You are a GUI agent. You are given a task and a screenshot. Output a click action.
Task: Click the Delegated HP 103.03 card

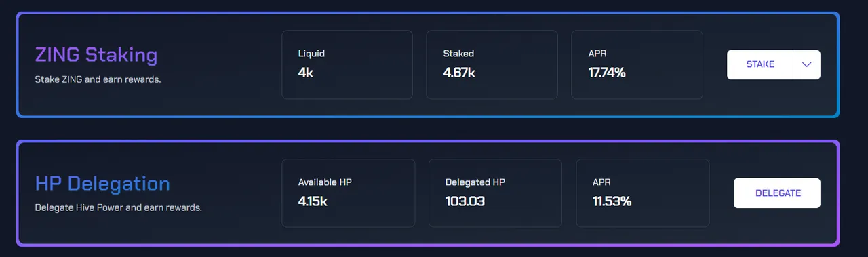click(496, 193)
